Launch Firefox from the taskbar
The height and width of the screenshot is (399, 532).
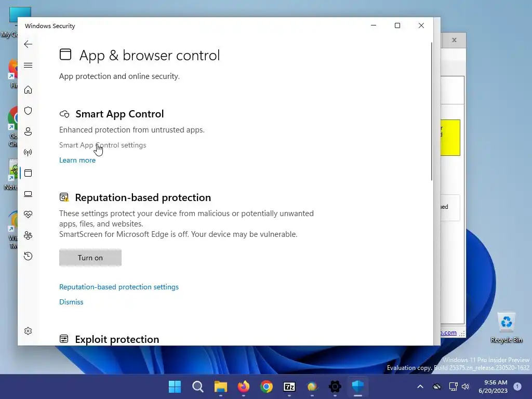point(244,387)
